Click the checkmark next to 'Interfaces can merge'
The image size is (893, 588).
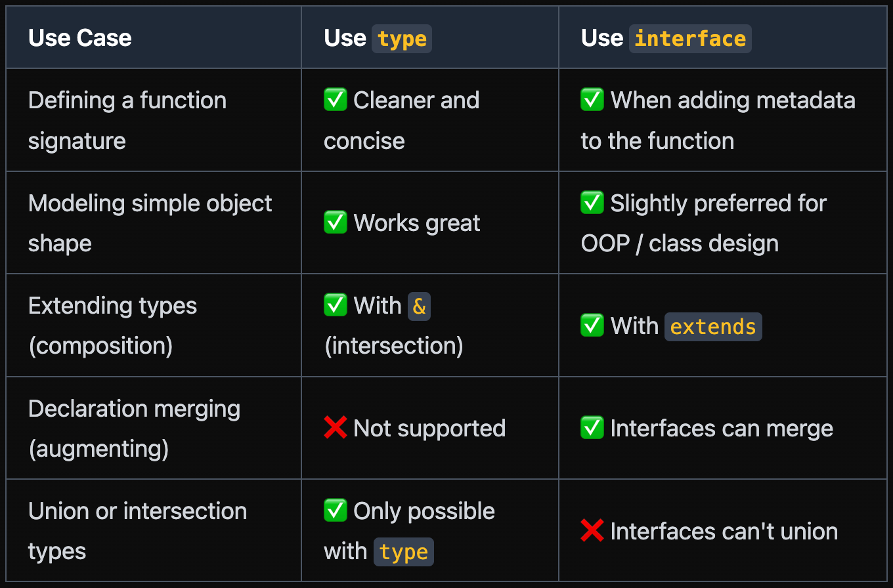click(x=592, y=428)
